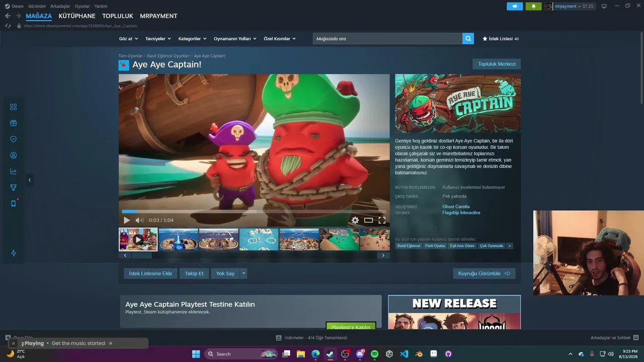Image resolution: width=644 pixels, height=362 pixels.
Task: Select the trailer thumbnail in the media strip
Action: pyautogui.click(x=138, y=239)
